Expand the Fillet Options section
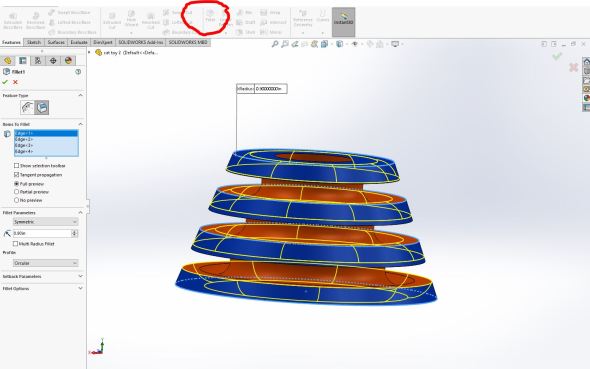Image resolution: width=590 pixels, height=369 pixels. [81, 289]
